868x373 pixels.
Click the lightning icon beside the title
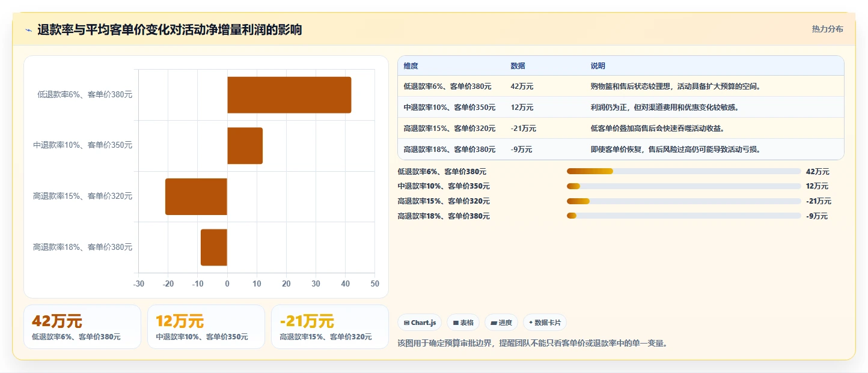point(29,30)
